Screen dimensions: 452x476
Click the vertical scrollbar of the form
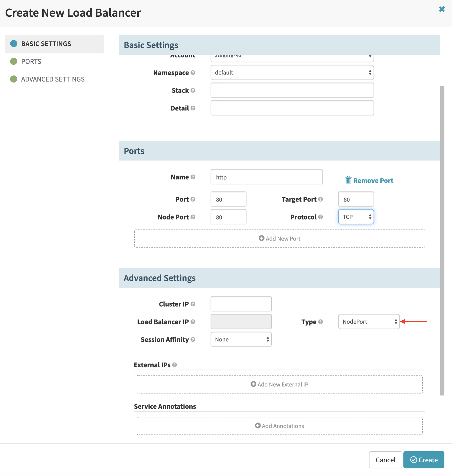442,241
